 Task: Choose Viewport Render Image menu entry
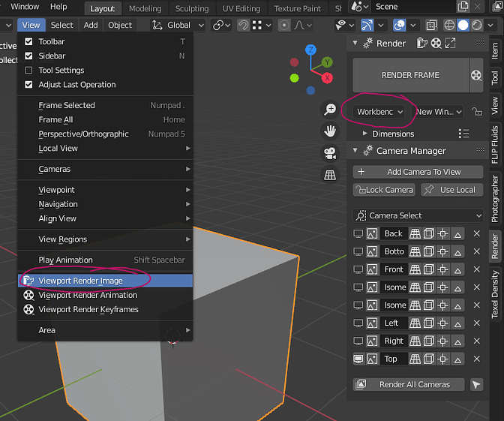pyautogui.click(x=106, y=281)
